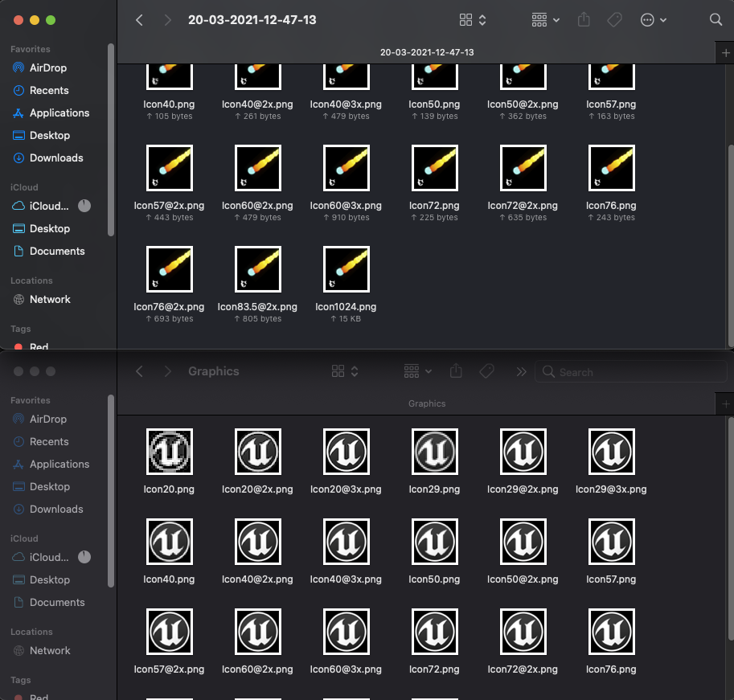Select Icon20.png Unreal logo thumbnail
The width and height of the screenshot is (734, 700).
170,452
